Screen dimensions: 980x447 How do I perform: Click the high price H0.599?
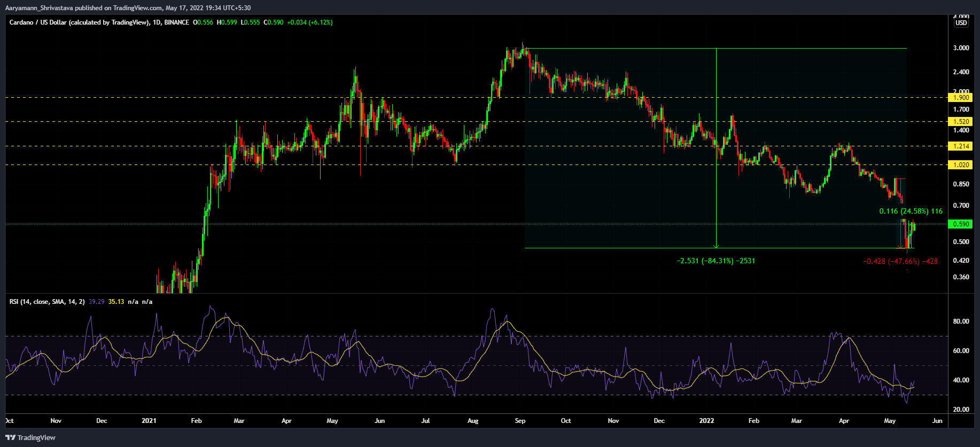coord(227,22)
